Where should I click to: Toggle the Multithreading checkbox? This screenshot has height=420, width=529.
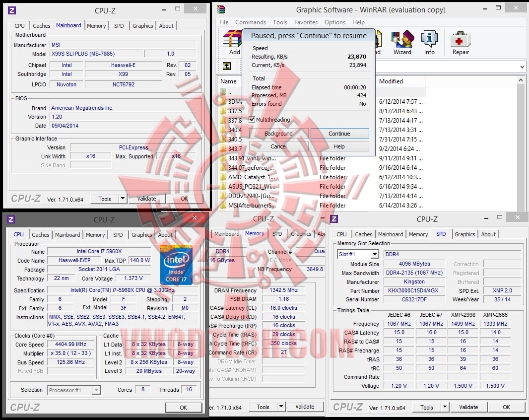[252, 120]
